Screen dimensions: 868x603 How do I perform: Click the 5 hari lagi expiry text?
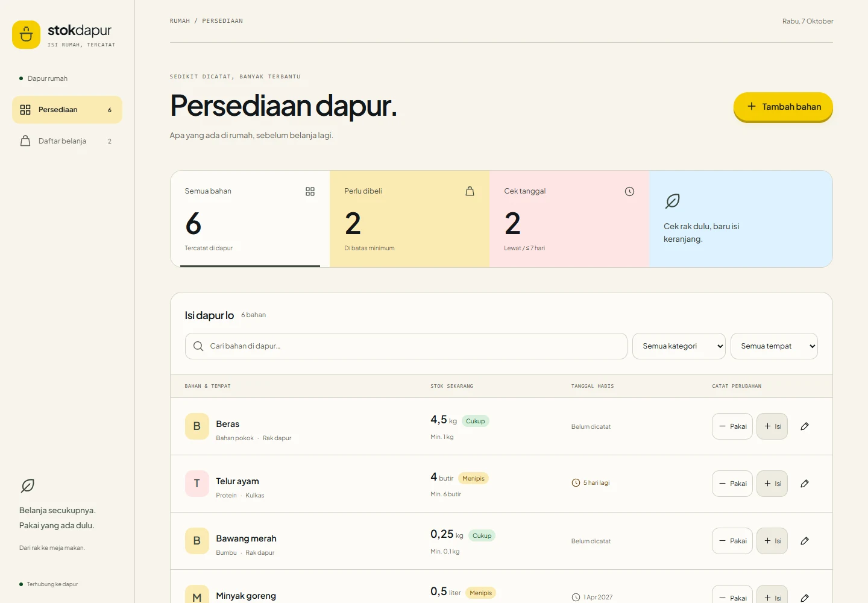point(596,483)
